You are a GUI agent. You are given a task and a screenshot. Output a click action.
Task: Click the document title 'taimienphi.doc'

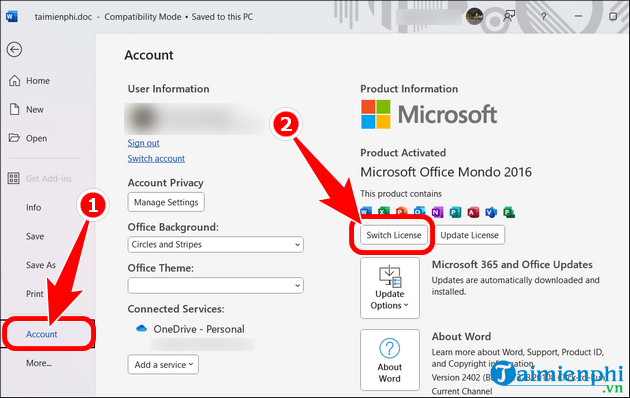(63, 17)
